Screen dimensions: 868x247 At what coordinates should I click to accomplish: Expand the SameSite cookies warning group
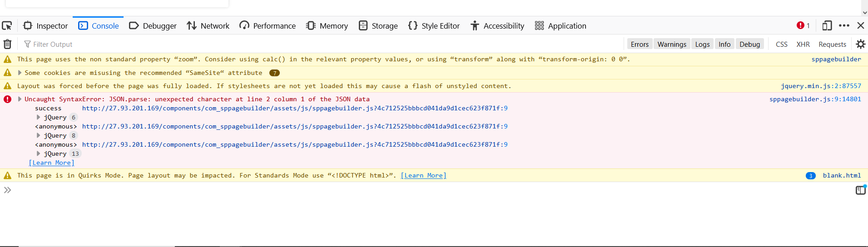coord(20,73)
